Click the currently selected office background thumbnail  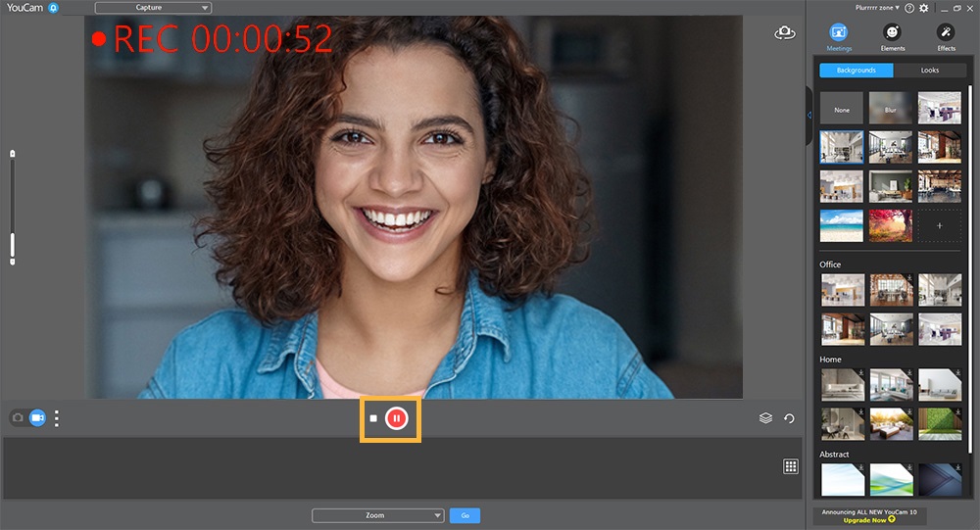[842, 147]
